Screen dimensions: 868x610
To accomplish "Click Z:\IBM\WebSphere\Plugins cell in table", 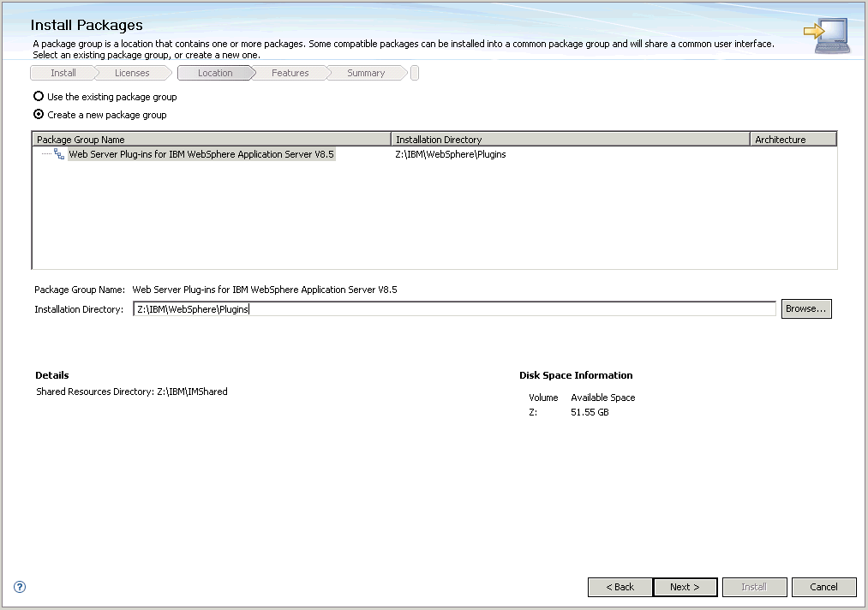I will click(451, 154).
